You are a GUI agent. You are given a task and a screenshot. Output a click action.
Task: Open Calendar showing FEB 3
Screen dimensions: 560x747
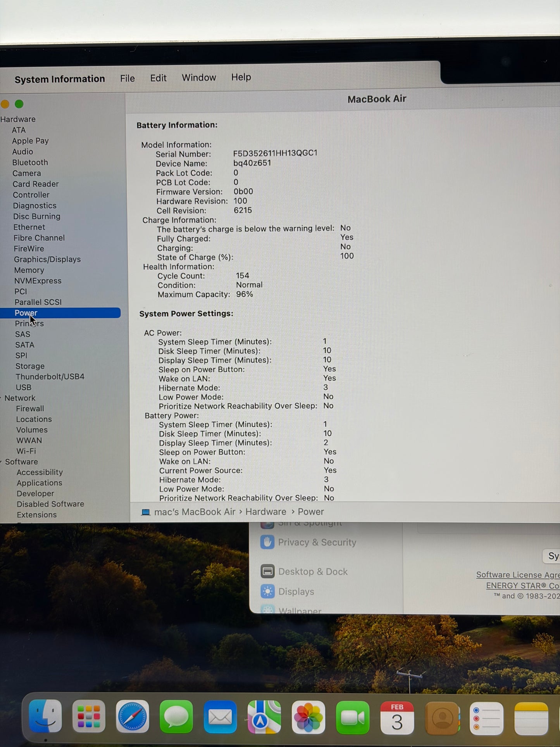coord(397,718)
